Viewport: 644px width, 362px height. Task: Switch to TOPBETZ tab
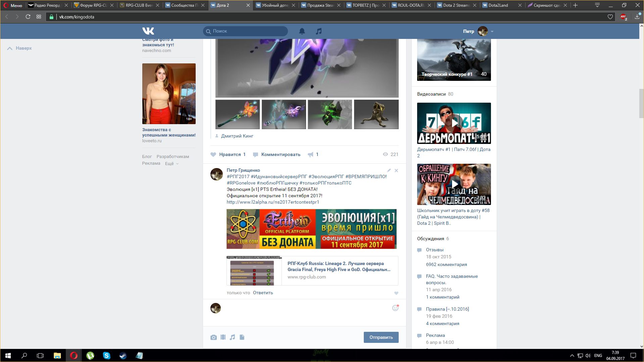coord(365,5)
